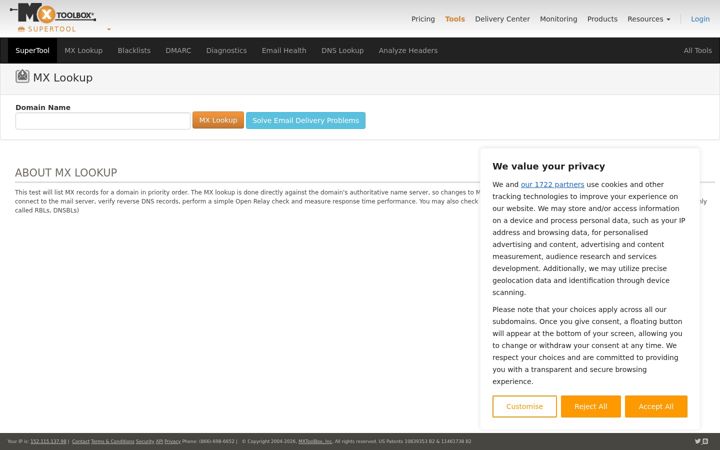Select the Analyze Headers tab
The image size is (720, 450).
pyautogui.click(x=408, y=51)
